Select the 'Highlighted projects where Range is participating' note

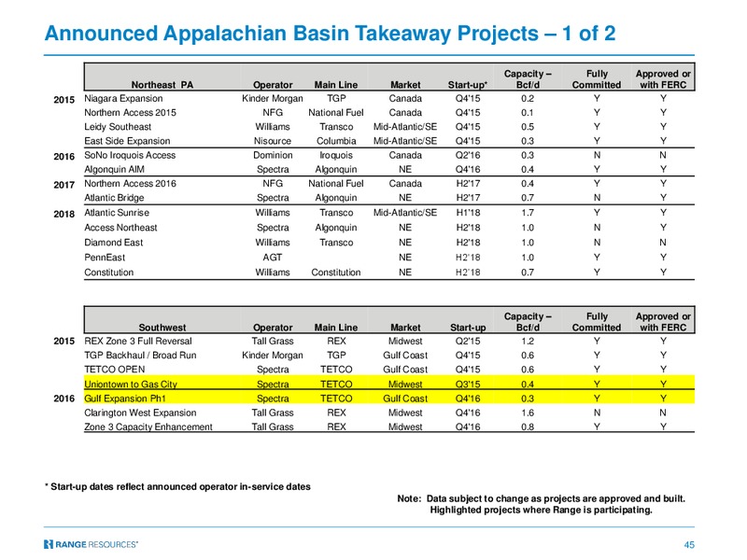[542, 510]
